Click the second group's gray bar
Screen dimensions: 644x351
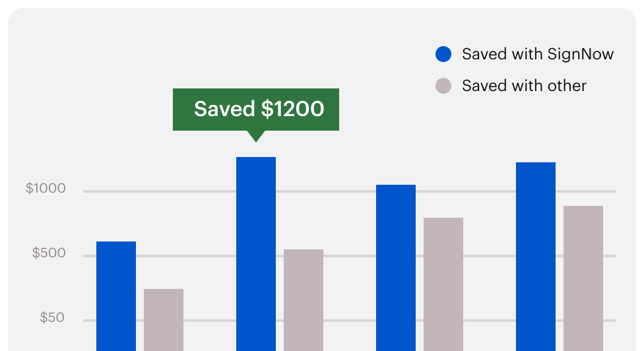tap(304, 300)
